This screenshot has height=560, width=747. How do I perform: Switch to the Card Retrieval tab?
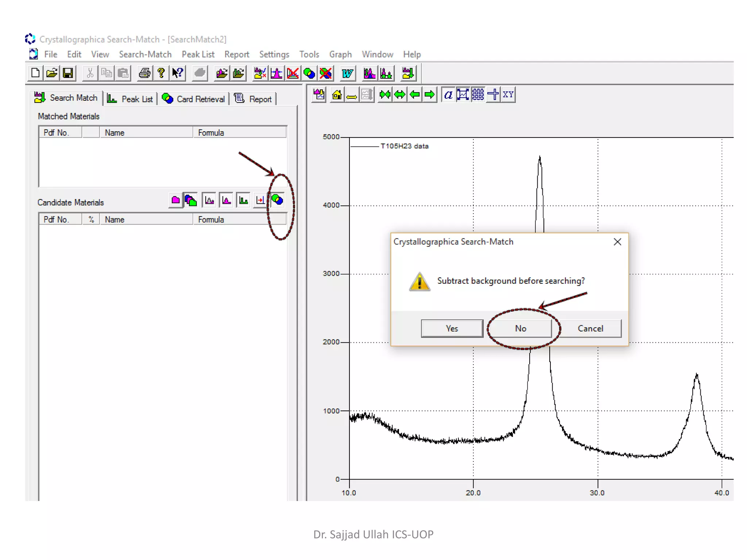click(194, 99)
